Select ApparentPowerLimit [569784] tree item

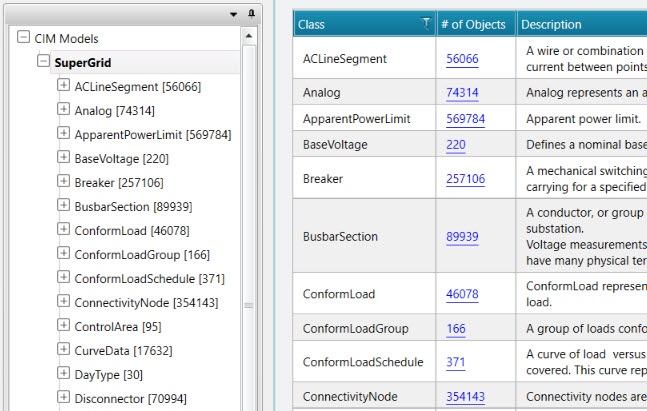[153, 135]
